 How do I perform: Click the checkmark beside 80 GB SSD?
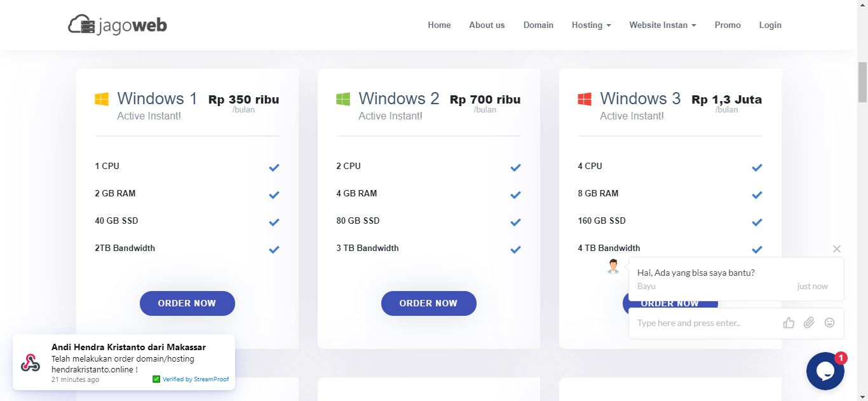pos(515,222)
